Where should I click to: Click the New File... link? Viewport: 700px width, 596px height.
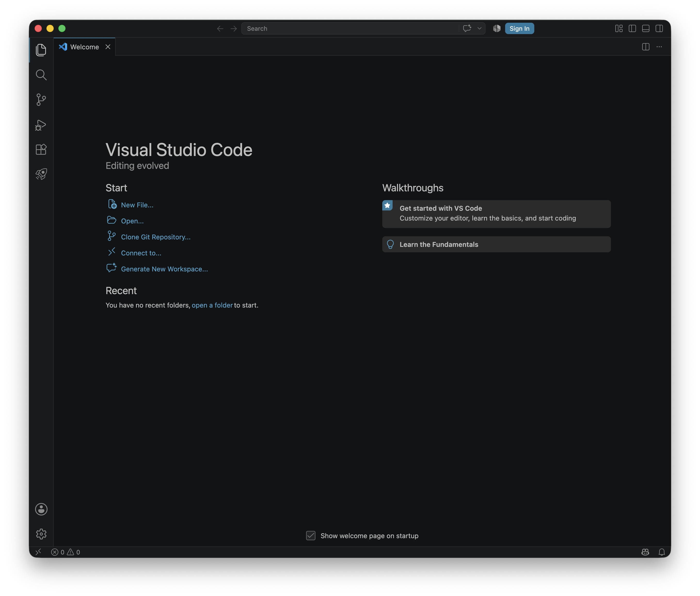[137, 205]
